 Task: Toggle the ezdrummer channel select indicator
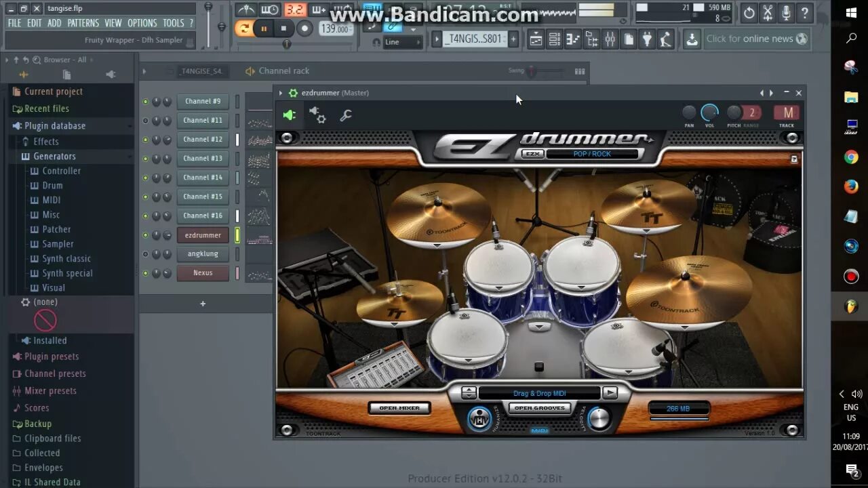coord(237,235)
